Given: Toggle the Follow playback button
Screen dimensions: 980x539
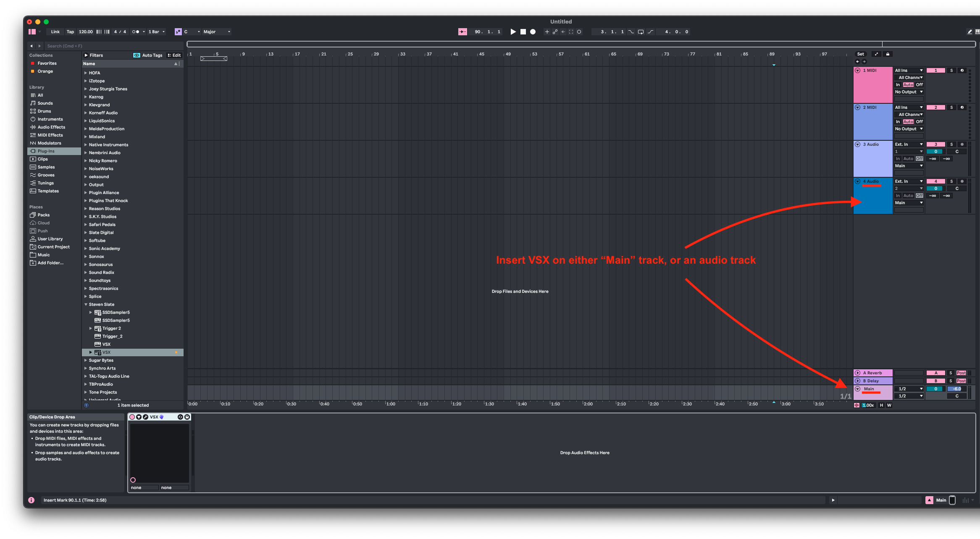Looking at the screenshot, I should (462, 32).
